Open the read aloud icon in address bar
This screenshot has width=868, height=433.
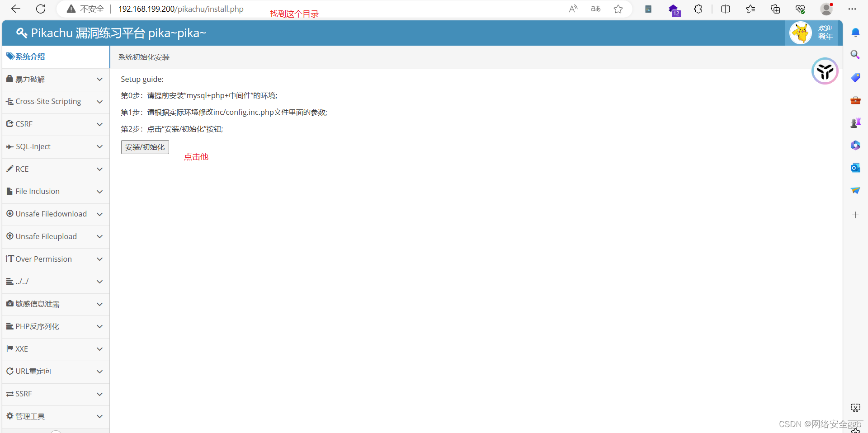click(x=573, y=9)
